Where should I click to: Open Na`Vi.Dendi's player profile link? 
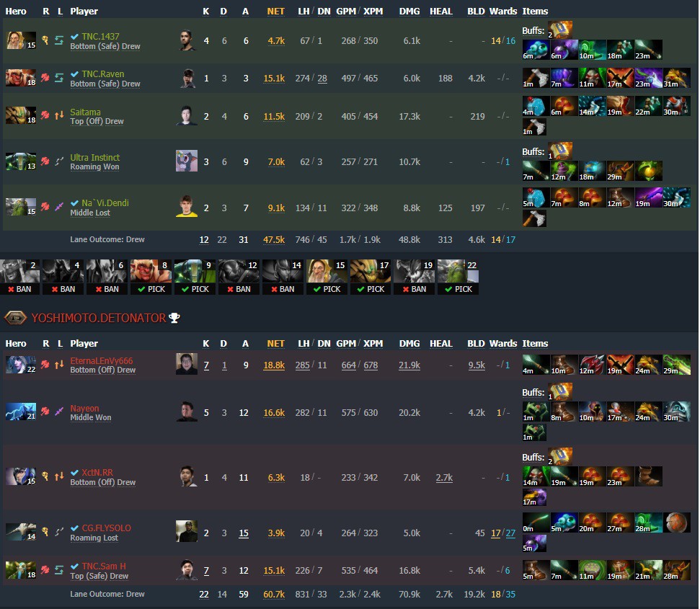[x=105, y=203]
